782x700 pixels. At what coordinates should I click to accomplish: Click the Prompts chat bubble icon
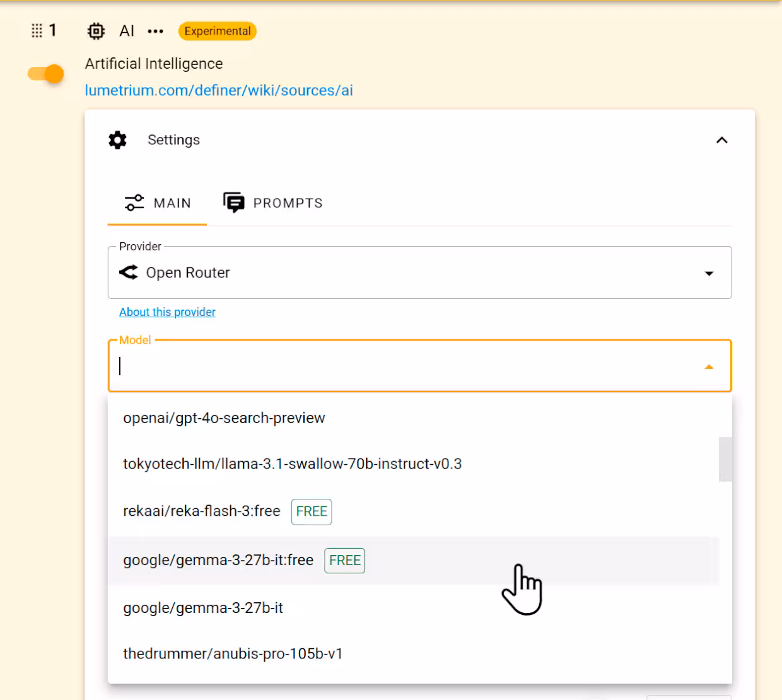pyautogui.click(x=234, y=202)
